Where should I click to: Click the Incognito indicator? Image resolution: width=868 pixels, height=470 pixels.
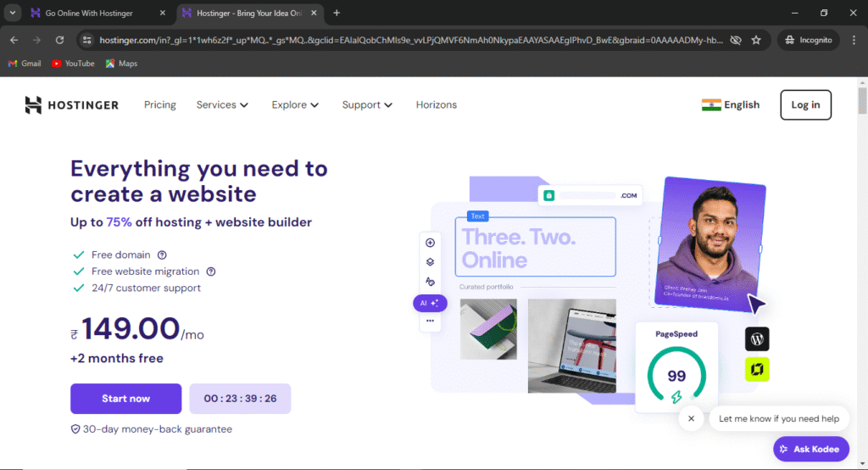pos(809,40)
